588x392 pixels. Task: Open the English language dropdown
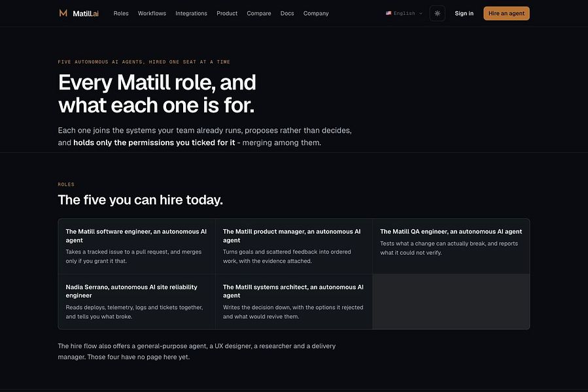click(x=404, y=14)
